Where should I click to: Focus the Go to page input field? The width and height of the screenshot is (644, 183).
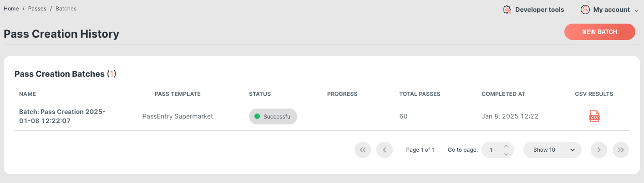pyautogui.click(x=492, y=150)
